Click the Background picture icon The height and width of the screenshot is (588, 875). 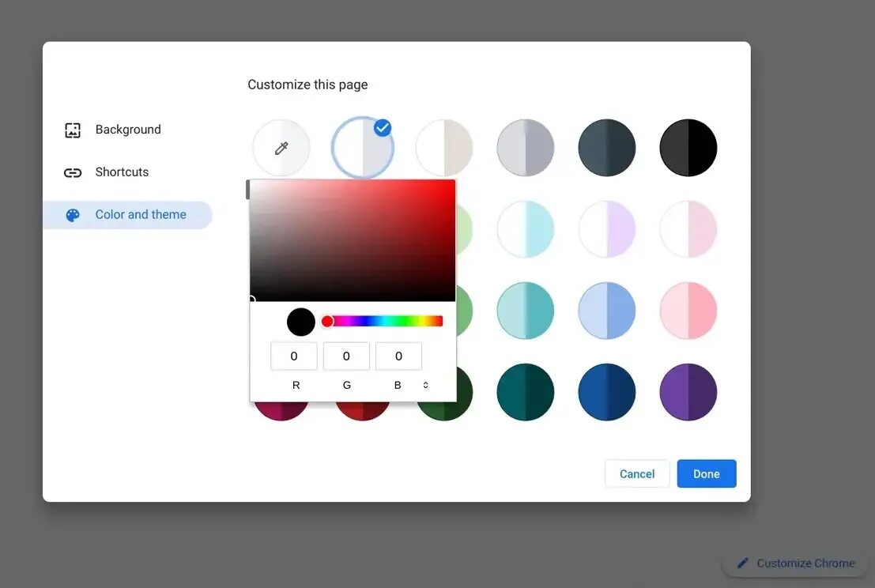73,130
